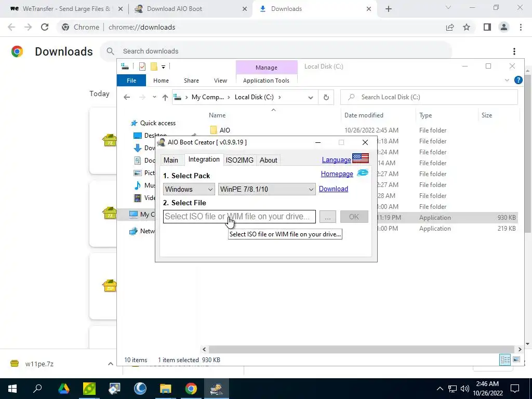Open Downloads page more actions menu
The width and height of the screenshot is (532, 399).
514,51
